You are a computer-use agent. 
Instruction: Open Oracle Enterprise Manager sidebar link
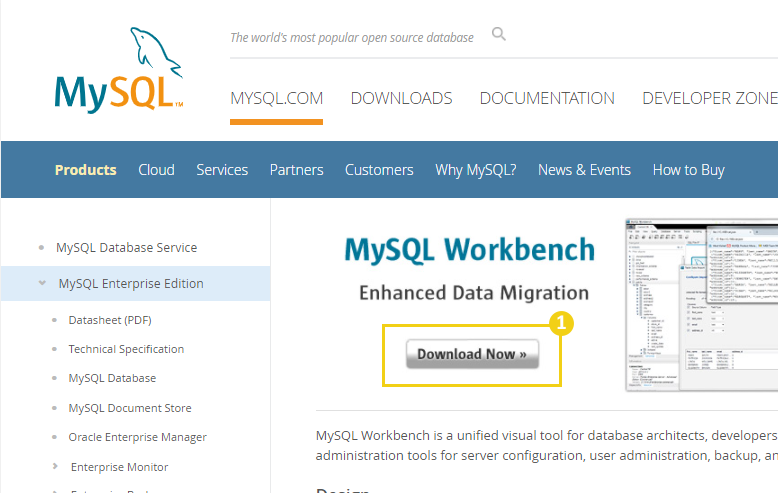pos(137,437)
